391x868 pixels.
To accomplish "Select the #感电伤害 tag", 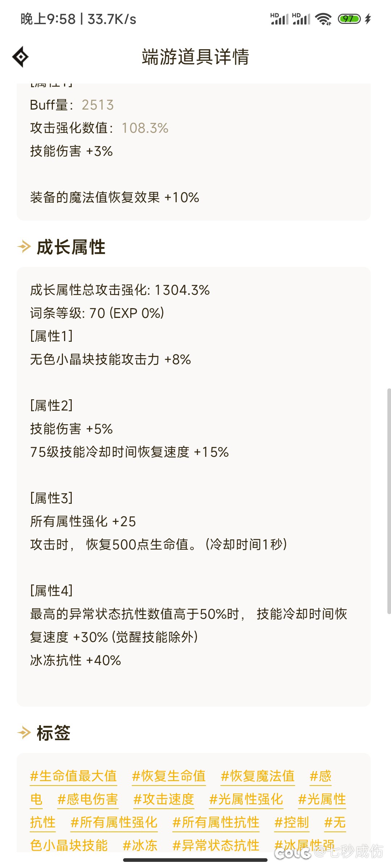I will point(88,799).
